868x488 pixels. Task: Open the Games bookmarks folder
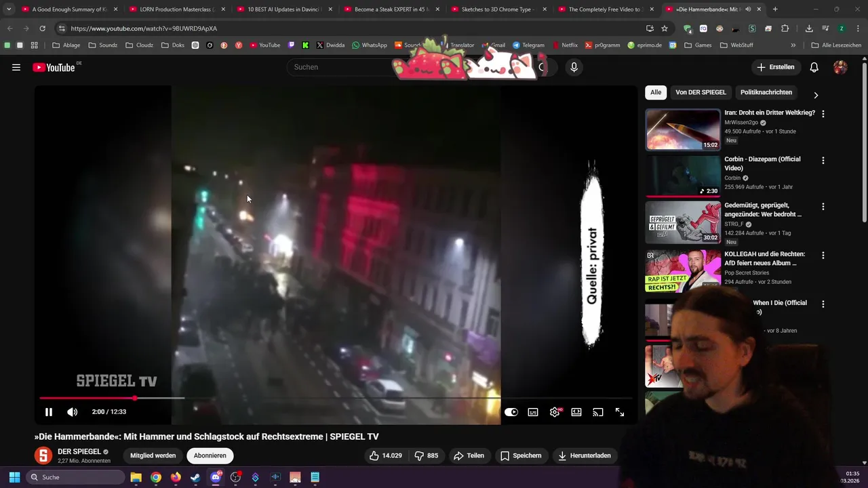[x=698, y=45]
